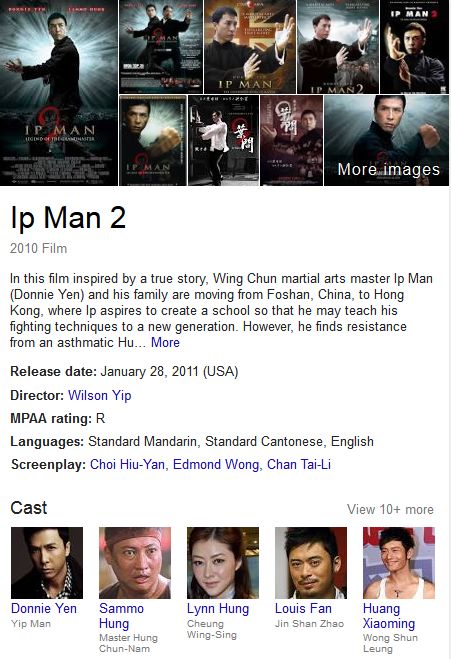Click Lynn Hung's cast photo
This screenshot has width=451, height=659.
coord(223,563)
